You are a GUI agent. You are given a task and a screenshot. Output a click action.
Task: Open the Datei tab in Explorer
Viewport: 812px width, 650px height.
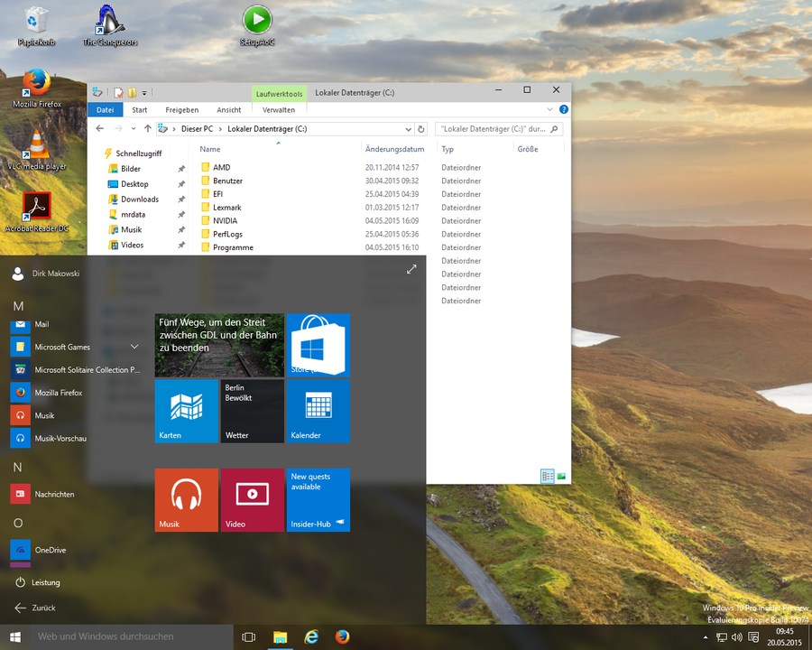coord(106,110)
